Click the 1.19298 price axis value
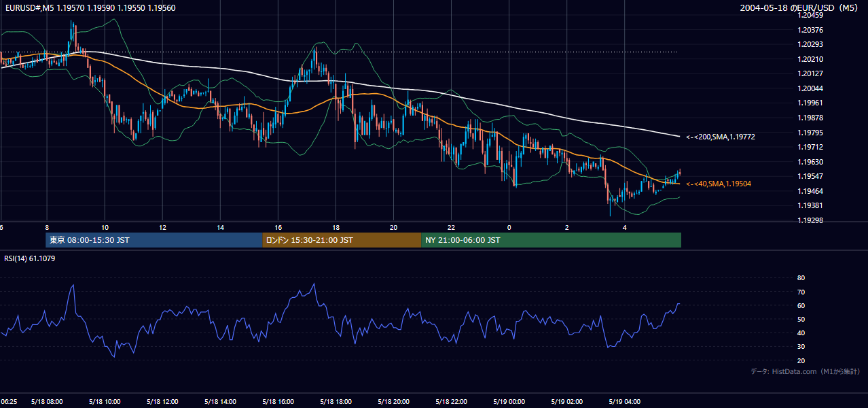Viewport: 868px width, 408px height. tap(811, 220)
